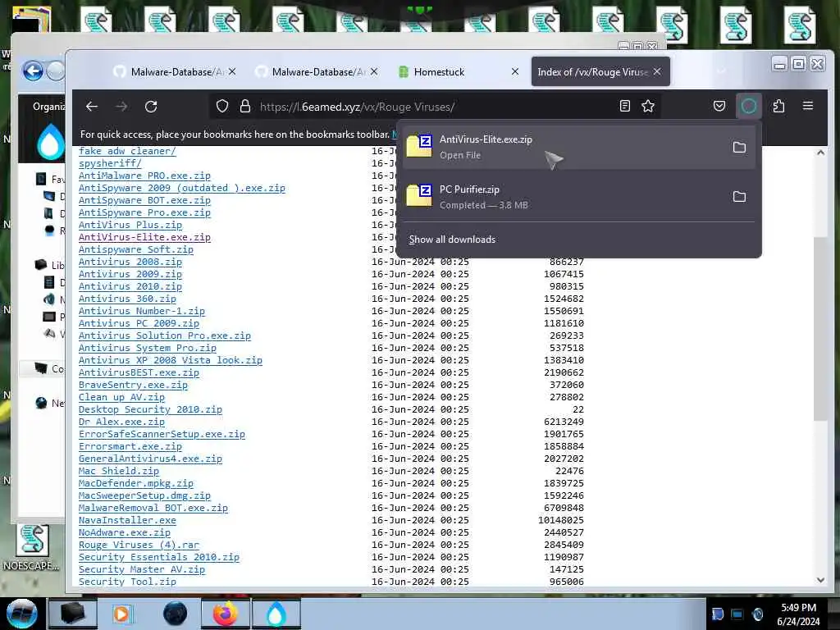Save page to Pocket icon
Screen dimensions: 840x630
coord(719,106)
